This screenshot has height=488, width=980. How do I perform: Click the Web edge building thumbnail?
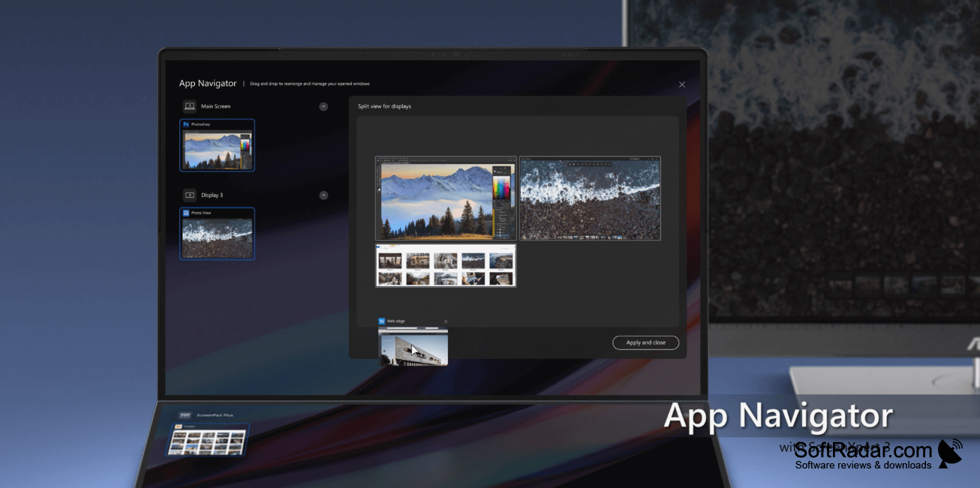413,346
